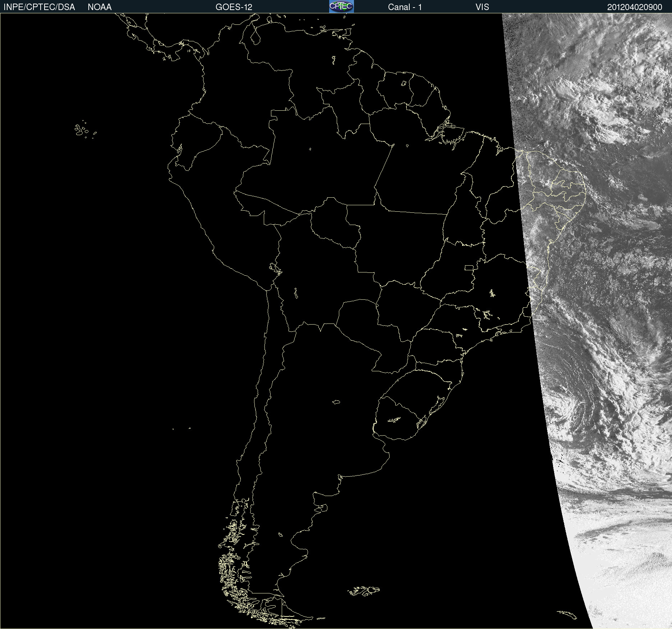The image size is (672, 629).
Task: Click the GOES-12 satellite label
Action: pos(234,7)
